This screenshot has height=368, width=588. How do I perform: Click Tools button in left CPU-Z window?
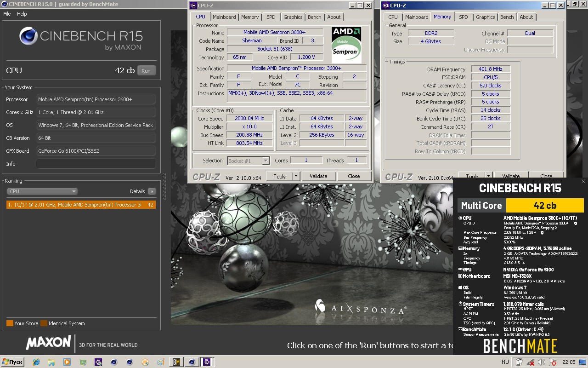click(x=279, y=176)
